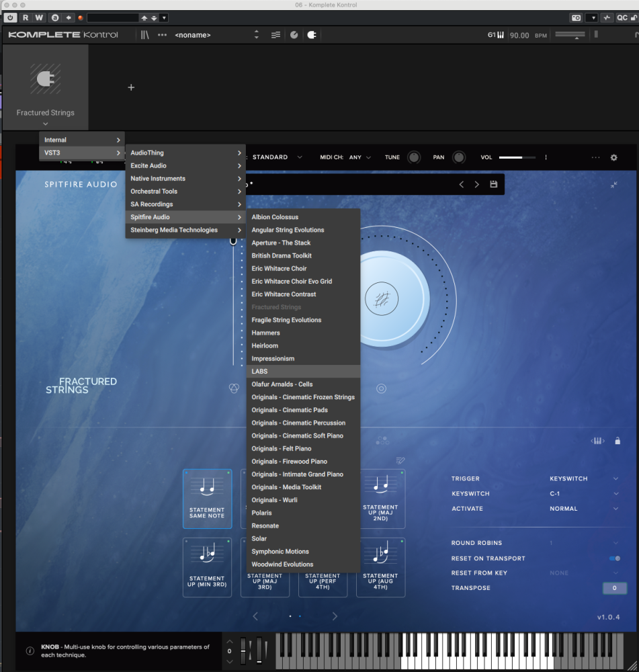Click the TUNE knob
The height and width of the screenshot is (672, 639).
414,157
